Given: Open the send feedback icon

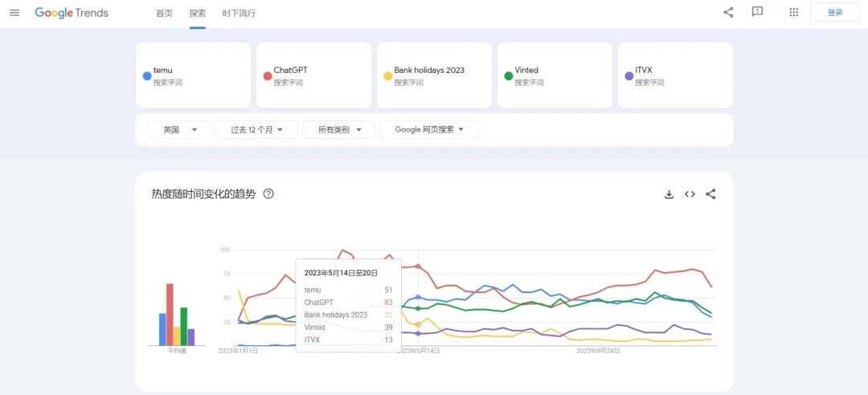Looking at the screenshot, I should [x=757, y=12].
